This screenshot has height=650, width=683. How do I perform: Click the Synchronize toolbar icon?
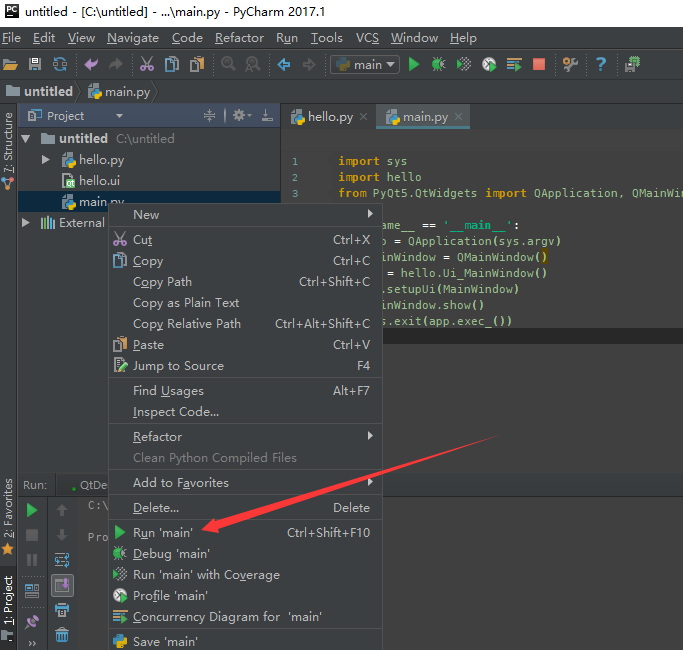[x=60, y=65]
